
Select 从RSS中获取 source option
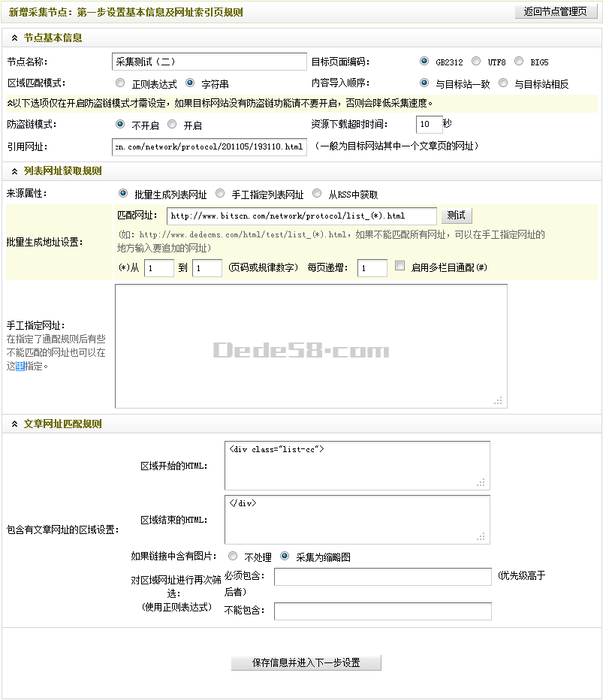317,194
